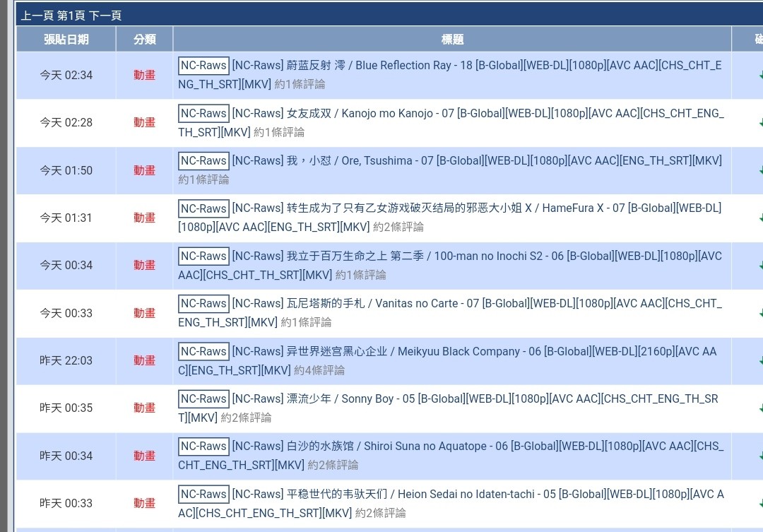Open Heion Sedai no Idaten-tachi - 05 title
763x532 pixels.
coord(452,503)
